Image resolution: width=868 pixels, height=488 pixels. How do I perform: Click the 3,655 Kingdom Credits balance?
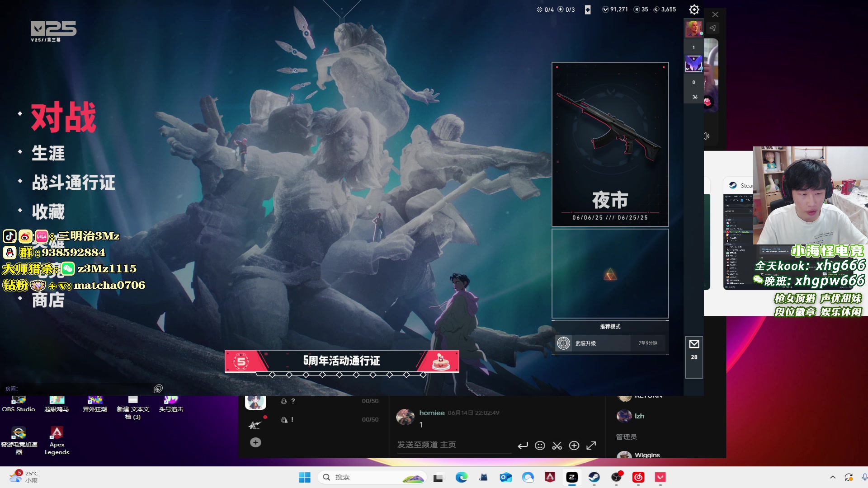pos(665,9)
